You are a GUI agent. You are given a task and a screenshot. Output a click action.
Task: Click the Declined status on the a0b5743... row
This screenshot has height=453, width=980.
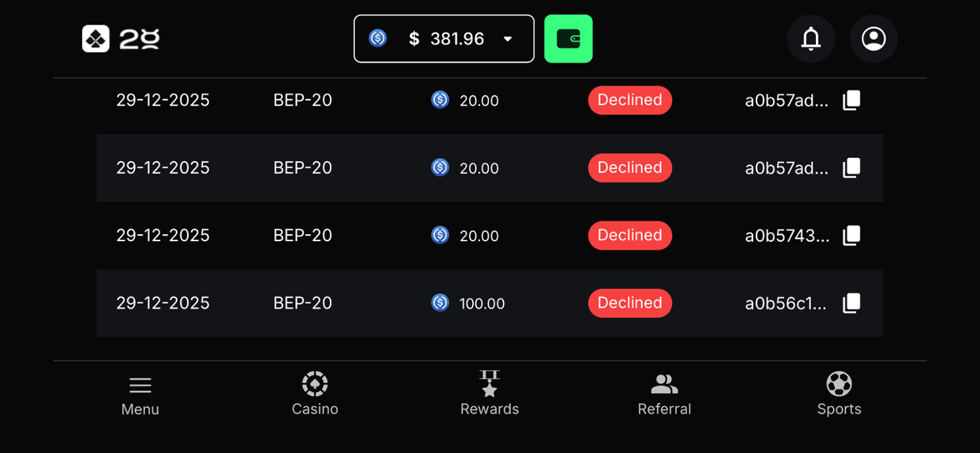(630, 235)
